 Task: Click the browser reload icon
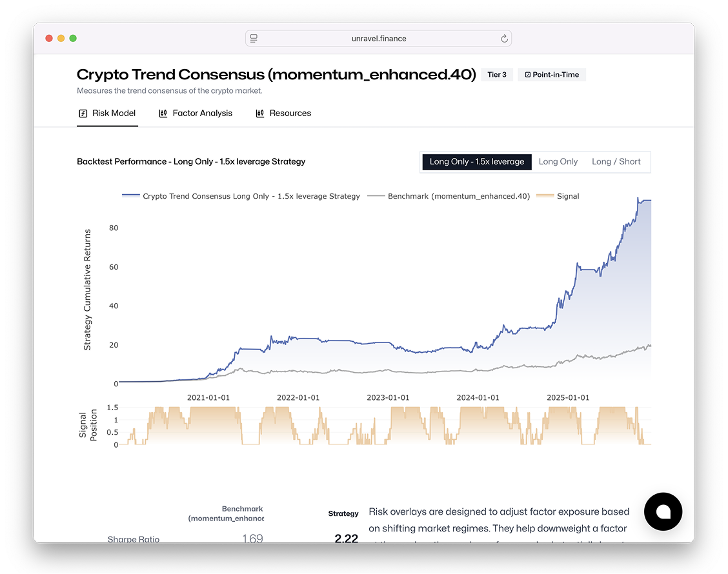504,39
